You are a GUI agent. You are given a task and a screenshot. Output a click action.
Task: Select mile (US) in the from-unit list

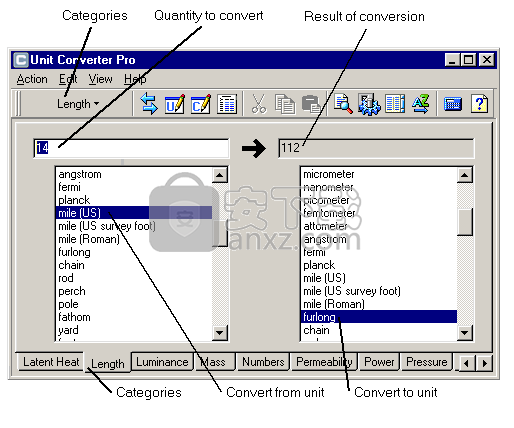(x=134, y=213)
